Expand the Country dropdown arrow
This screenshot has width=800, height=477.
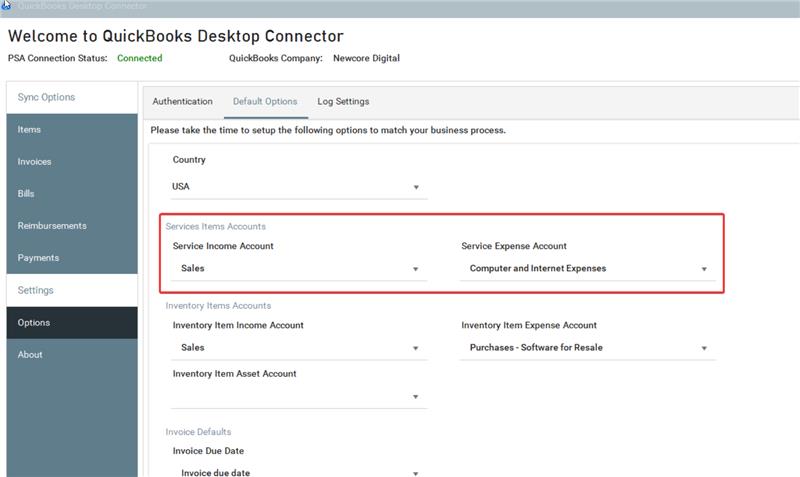(x=416, y=187)
